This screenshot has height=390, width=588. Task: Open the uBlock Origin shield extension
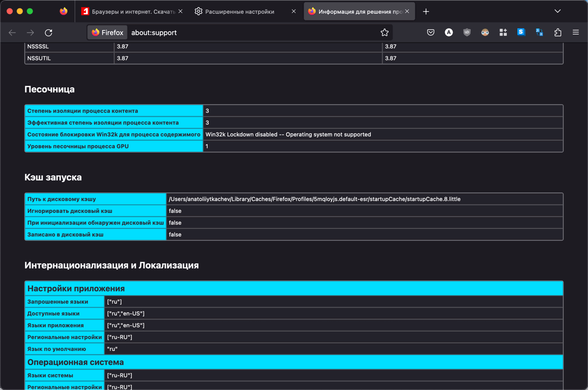(467, 33)
